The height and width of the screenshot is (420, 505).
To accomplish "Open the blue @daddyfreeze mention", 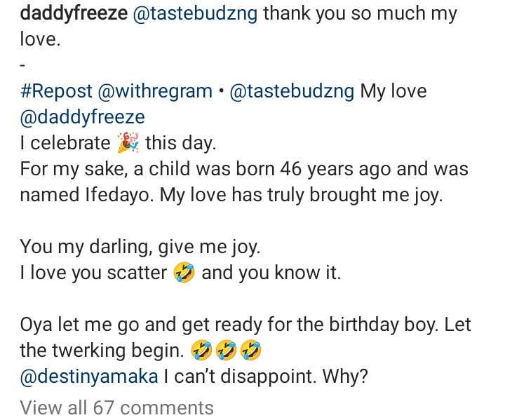I will pyautogui.click(x=83, y=118).
